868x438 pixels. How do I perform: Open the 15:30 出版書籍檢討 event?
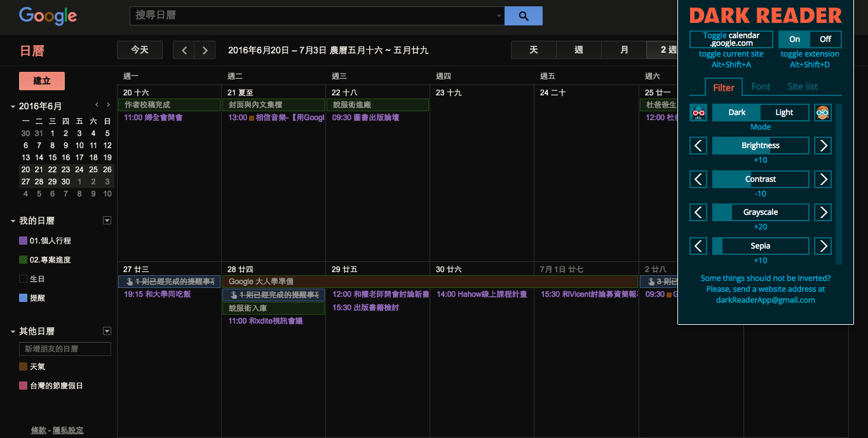click(365, 308)
